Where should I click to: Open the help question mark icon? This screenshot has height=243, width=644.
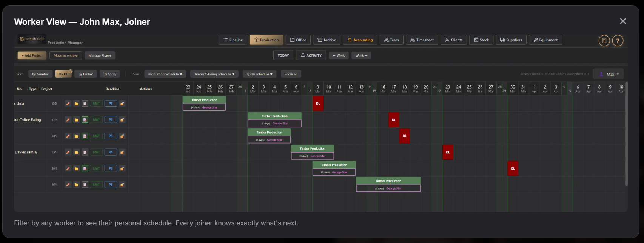[x=618, y=41]
